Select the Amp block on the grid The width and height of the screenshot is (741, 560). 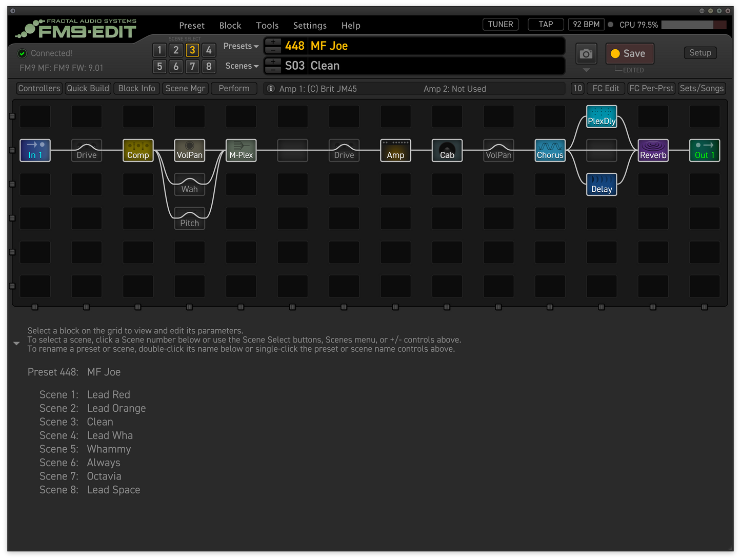(395, 150)
